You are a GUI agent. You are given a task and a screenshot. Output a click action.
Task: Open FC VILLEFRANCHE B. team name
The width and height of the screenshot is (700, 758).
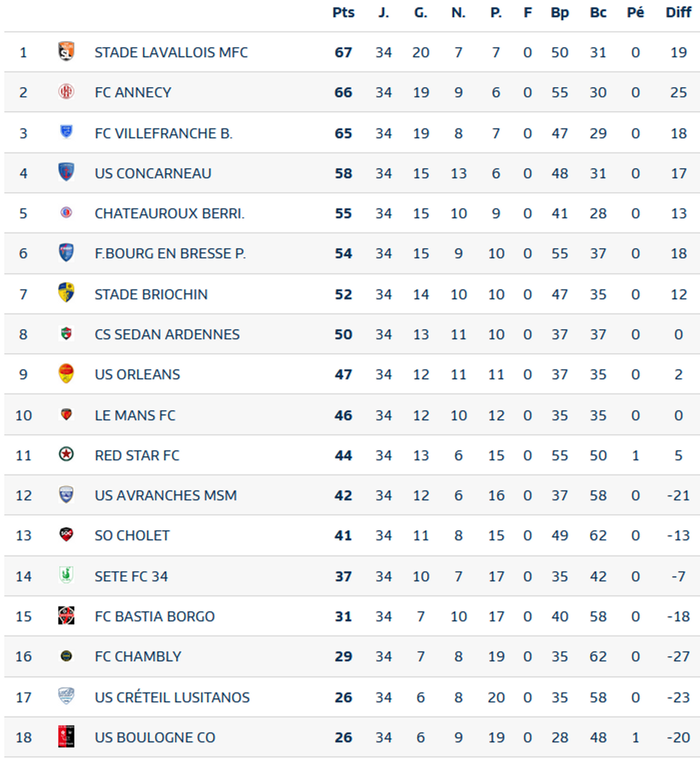pos(164,134)
